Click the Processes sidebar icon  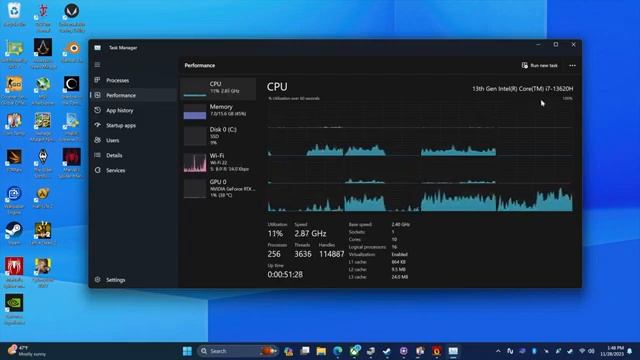[x=98, y=80]
